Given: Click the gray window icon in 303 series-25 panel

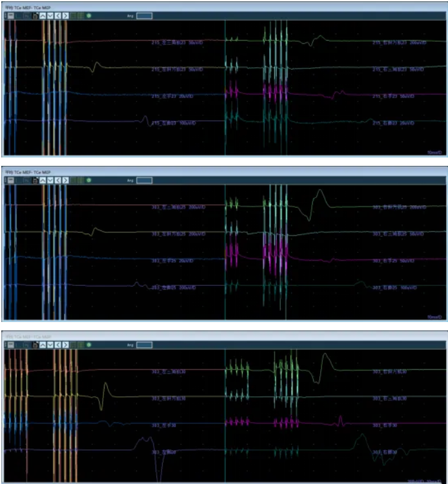Looking at the screenshot, I should coord(11,180).
